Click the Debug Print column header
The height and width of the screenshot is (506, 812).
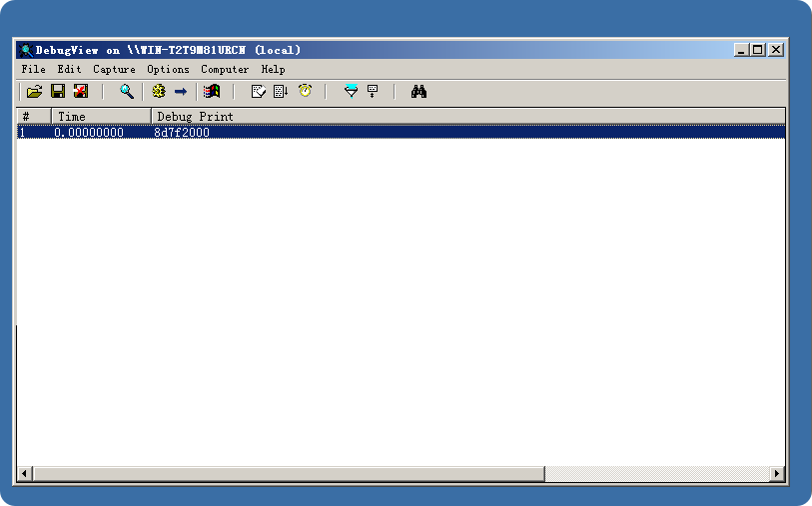pos(468,117)
